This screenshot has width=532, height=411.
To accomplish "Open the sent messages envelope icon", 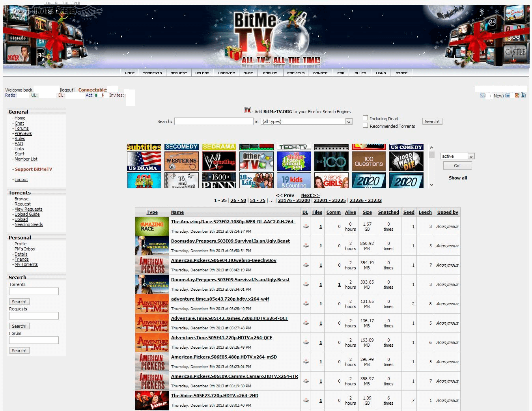I will tap(508, 95).
